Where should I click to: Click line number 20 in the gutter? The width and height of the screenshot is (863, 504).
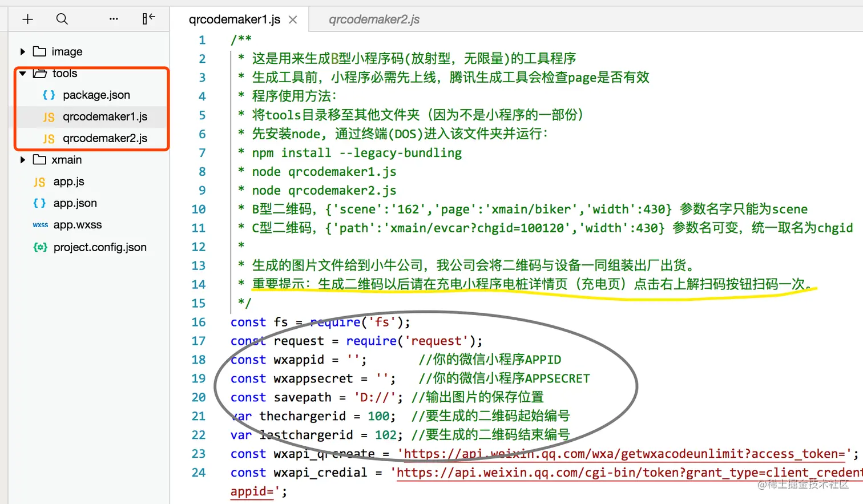coord(199,398)
